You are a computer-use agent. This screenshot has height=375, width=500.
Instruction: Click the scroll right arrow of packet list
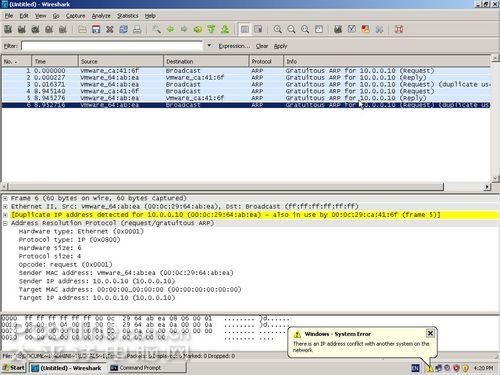487,187
